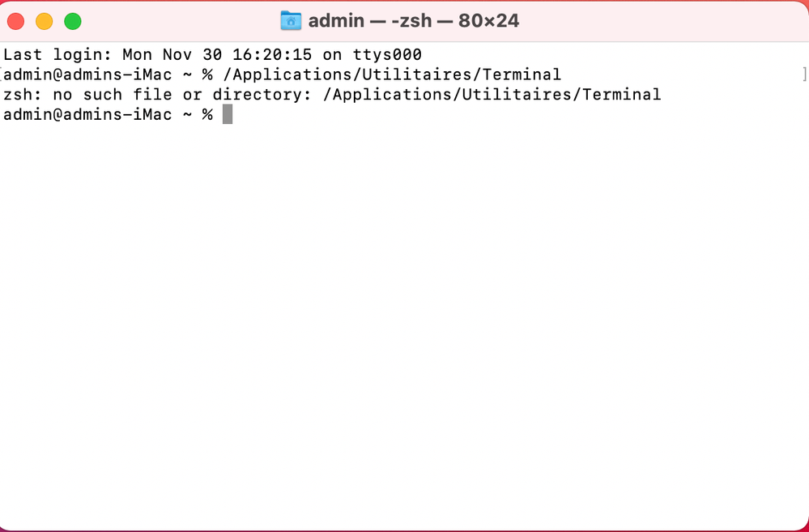This screenshot has width=809, height=532.
Task: Click the right bracket mark ending command line
Action: [x=804, y=74]
